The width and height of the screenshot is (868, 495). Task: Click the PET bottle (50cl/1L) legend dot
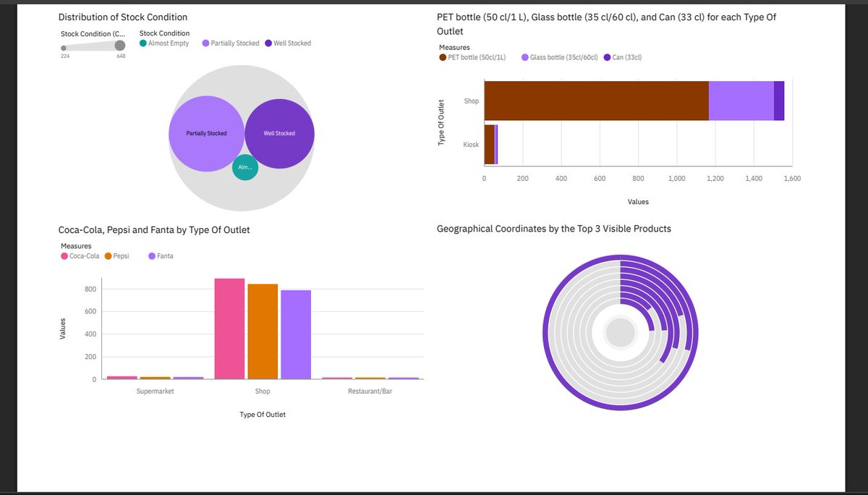tap(443, 57)
